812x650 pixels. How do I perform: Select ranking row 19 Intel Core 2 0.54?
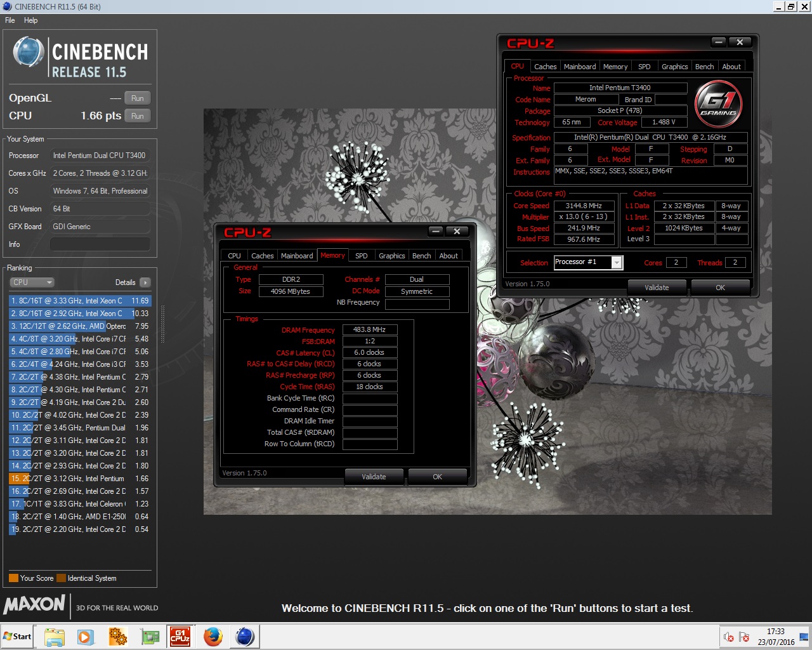pyautogui.click(x=80, y=529)
